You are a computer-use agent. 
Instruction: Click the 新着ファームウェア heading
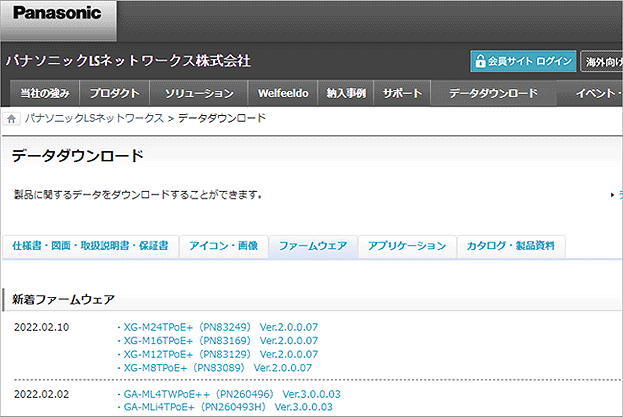click(64, 299)
